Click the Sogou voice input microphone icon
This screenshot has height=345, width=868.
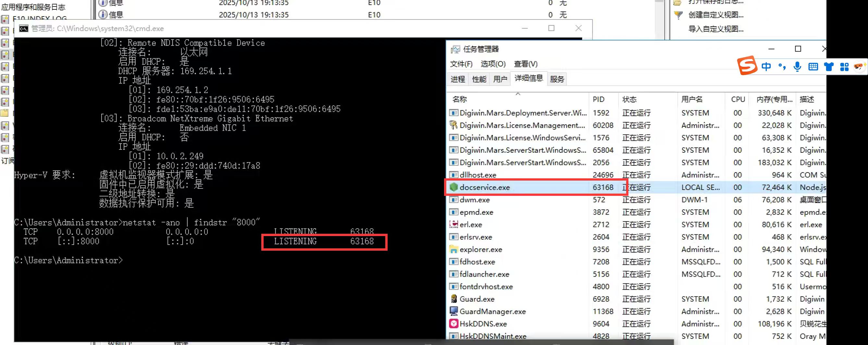pos(797,67)
